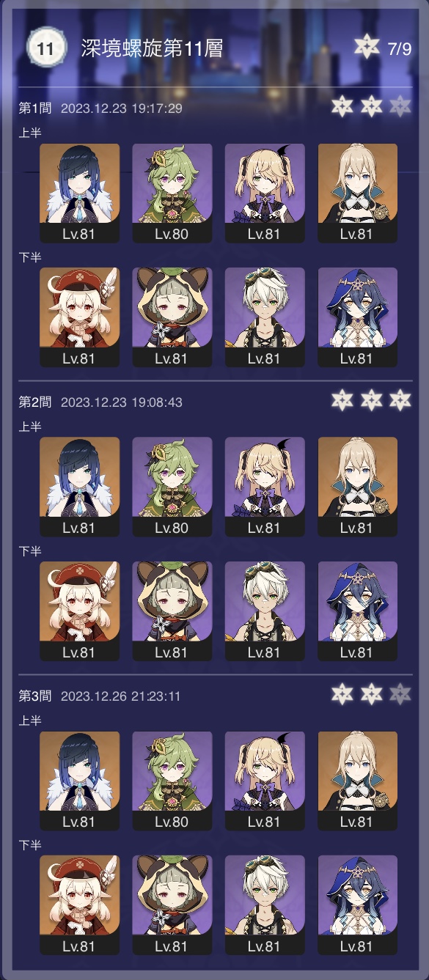Click the greyed-out third star of 第3間
429x980 pixels.
(x=400, y=694)
